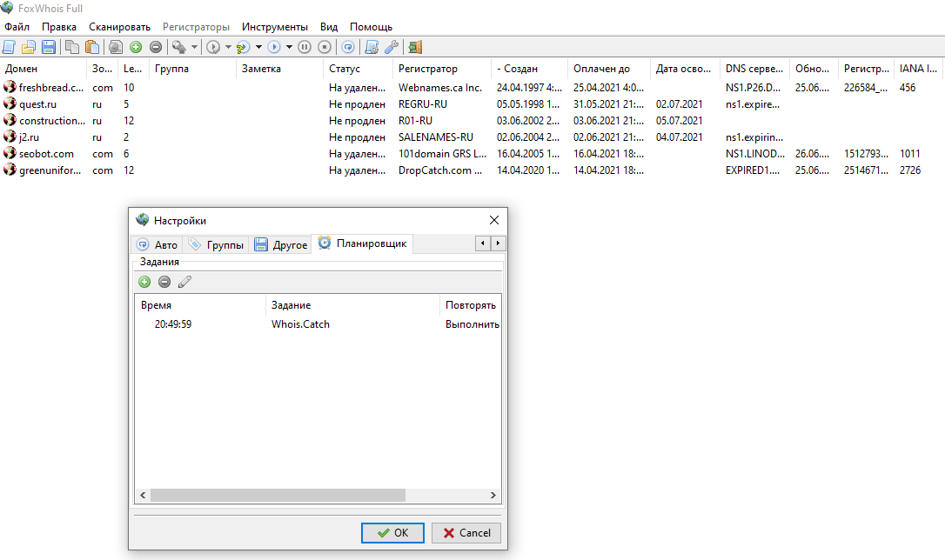
Task: Click the gray minus icon in main toolbar
Action: point(156,47)
